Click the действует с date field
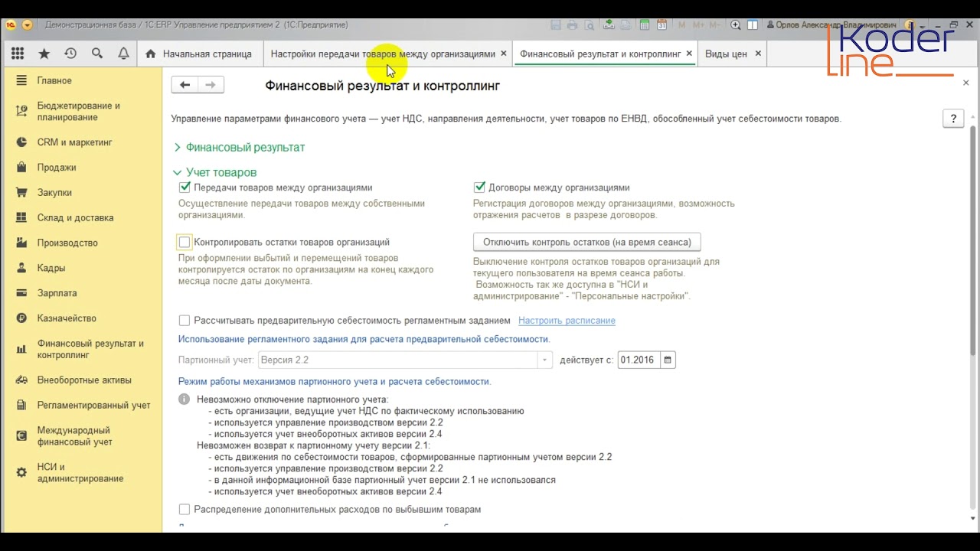This screenshot has height=551, width=980. pos(640,360)
